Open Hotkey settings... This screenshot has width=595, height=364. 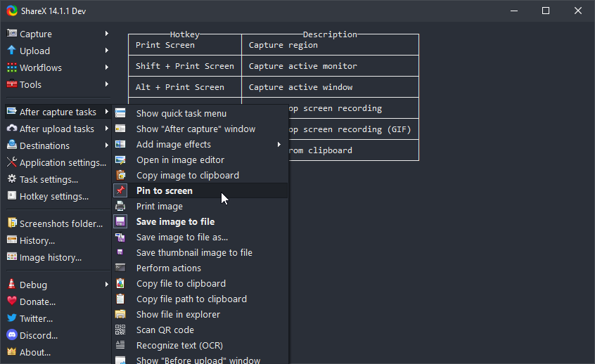pos(58,196)
